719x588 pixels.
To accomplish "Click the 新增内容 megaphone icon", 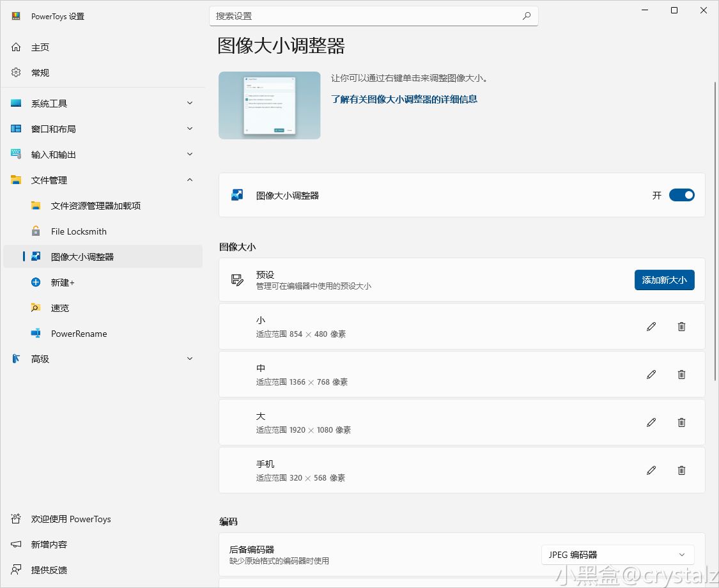I will tap(16, 545).
